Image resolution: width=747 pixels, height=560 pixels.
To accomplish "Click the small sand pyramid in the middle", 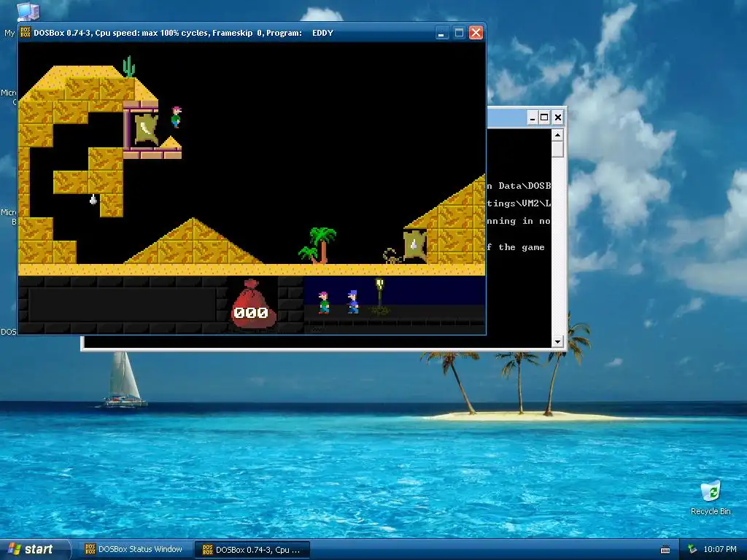I will tap(193, 241).
